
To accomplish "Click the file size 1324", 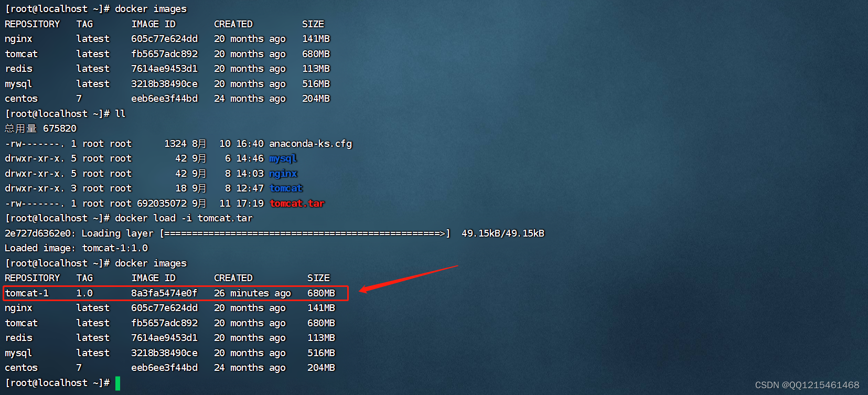I will [x=175, y=144].
